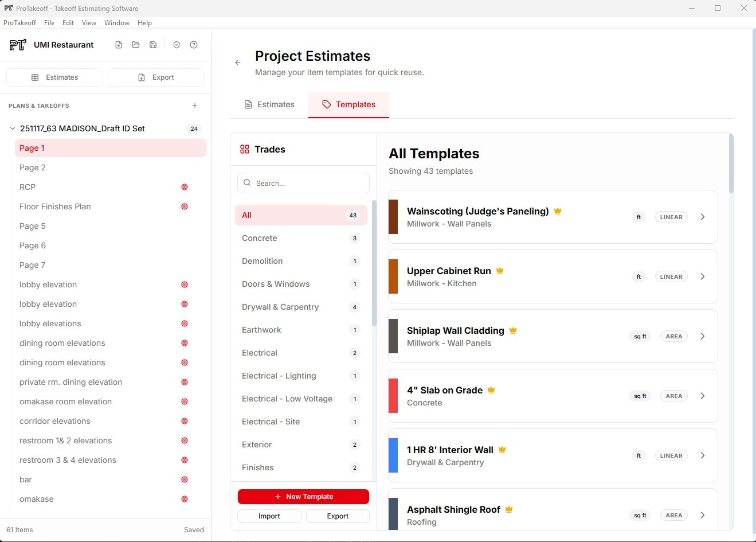This screenshot has height=542, width=756.
Task: Click the takeoff marker next to bar
Action: coord(184,479)
